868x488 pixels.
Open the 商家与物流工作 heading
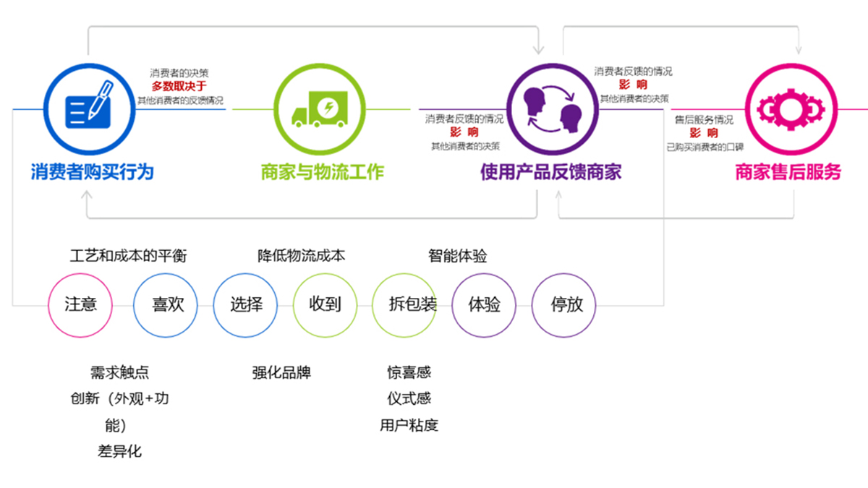pos(322,172)
